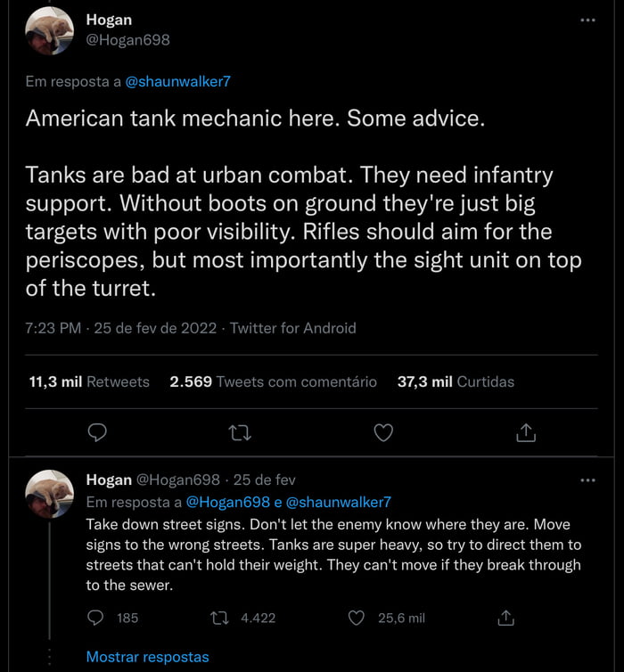Image resolution: width=624 pixels, height=672 pixels.
Task: Like the reply with 25,6 mil likes
Action: [x=357, y=618]
